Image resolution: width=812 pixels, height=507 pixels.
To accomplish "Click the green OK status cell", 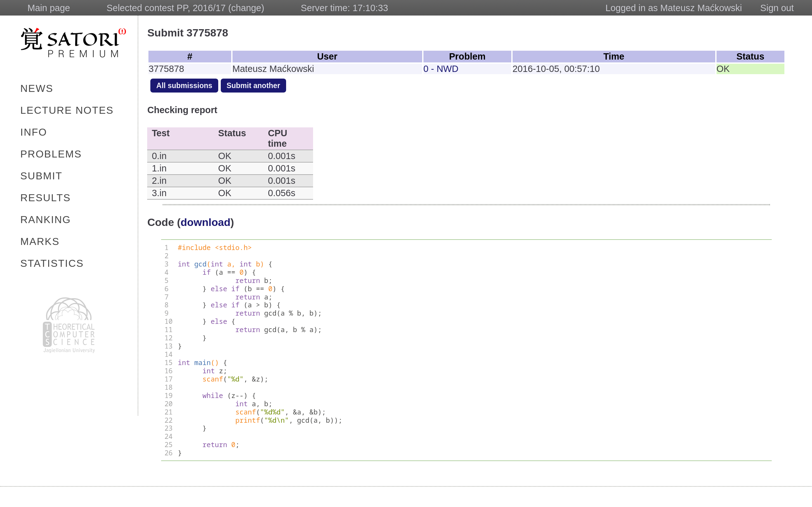I will [750, 69].
